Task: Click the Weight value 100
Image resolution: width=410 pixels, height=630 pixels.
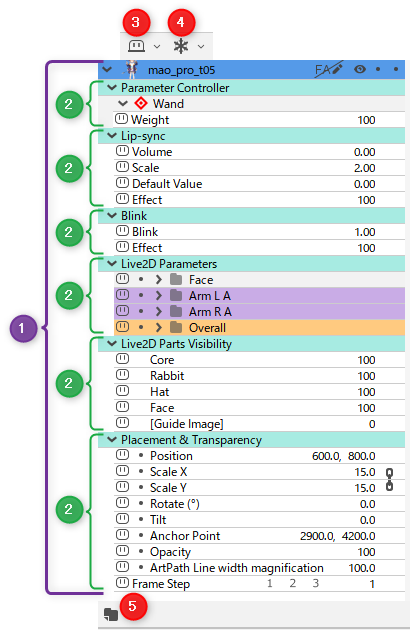Action: tap(366, 120)
